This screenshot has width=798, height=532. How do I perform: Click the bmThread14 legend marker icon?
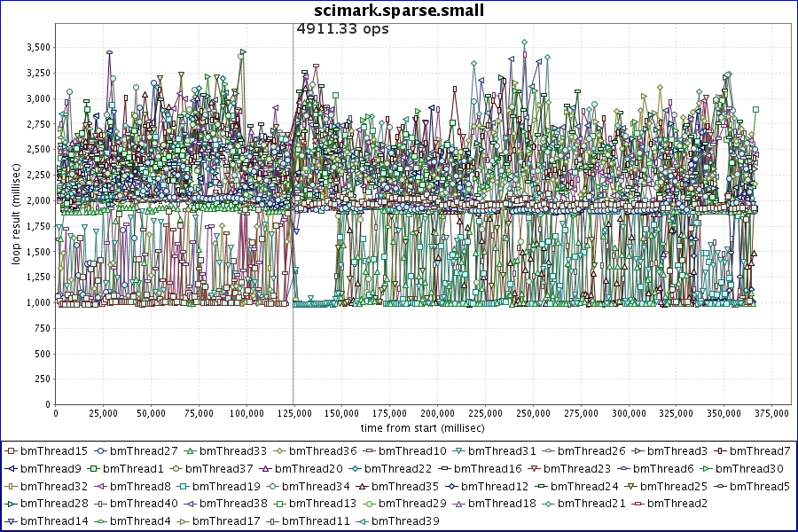[x=12, y=520]
